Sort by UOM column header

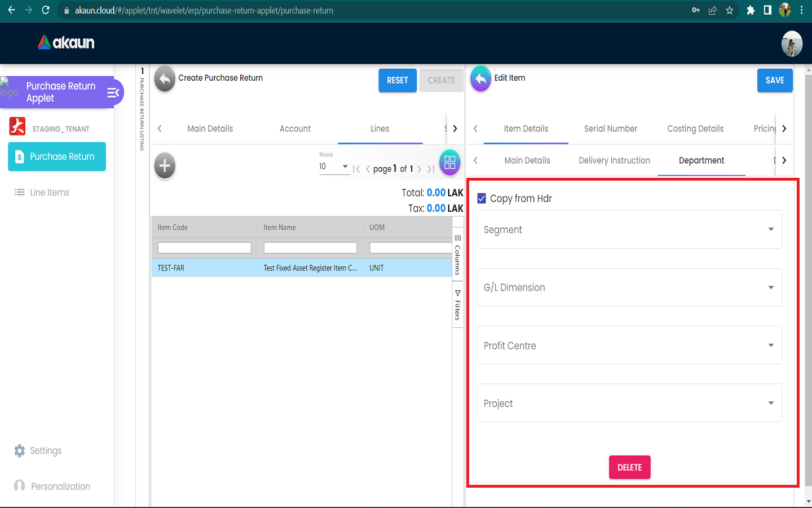click(377, 227)
